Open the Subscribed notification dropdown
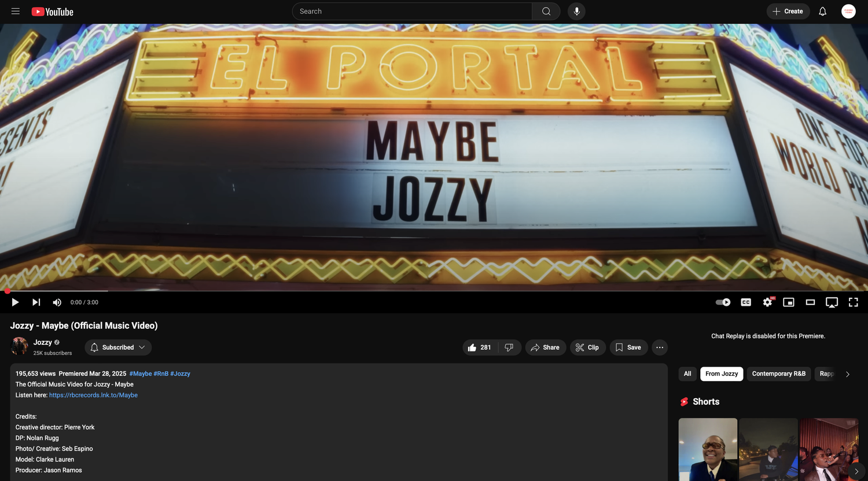 pyautogui.click(x=118, y=347)
